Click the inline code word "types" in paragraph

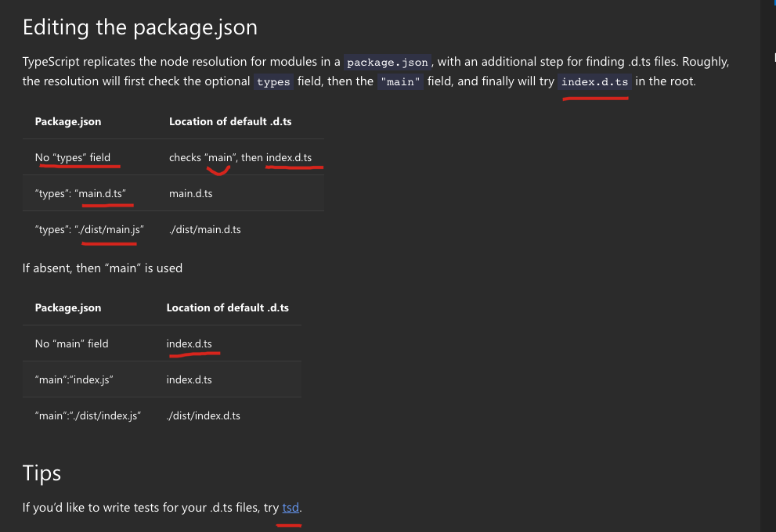pos(273,81)
